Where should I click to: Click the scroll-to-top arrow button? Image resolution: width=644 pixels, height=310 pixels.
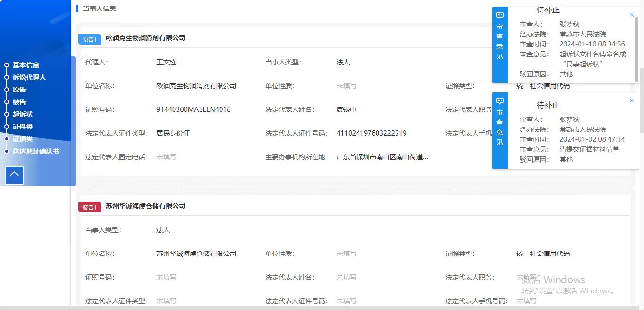click(14, 175)
